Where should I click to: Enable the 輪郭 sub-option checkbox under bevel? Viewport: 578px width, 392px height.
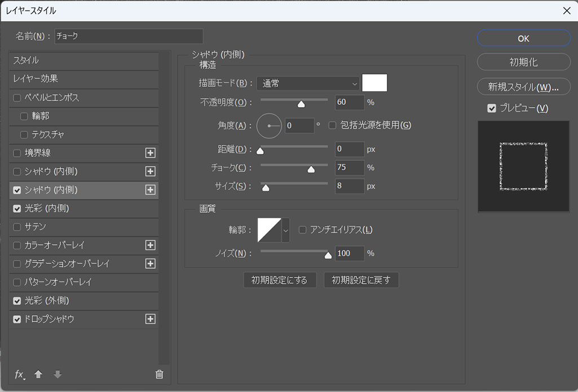pyautogui.click(x=24, y=116)
